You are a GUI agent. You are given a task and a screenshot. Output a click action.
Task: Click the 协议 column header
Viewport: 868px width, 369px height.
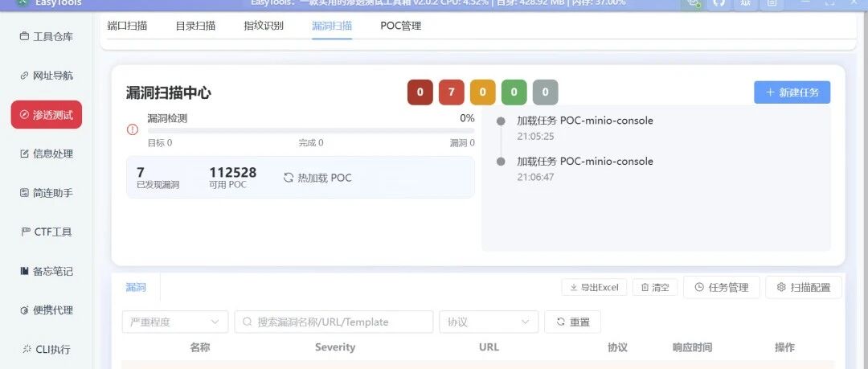click(617, 347)
